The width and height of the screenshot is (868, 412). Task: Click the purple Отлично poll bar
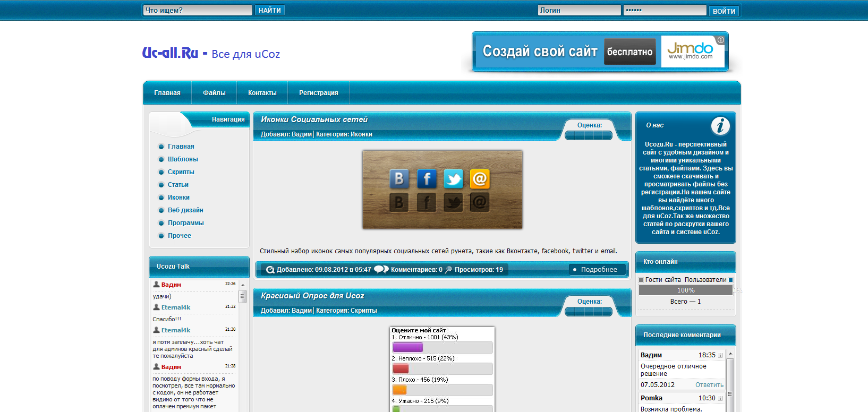tap(408, 347)
